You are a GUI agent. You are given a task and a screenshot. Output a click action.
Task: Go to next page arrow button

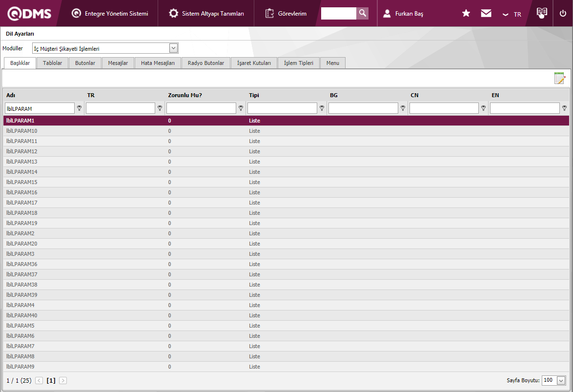click(x=63, y=381)
